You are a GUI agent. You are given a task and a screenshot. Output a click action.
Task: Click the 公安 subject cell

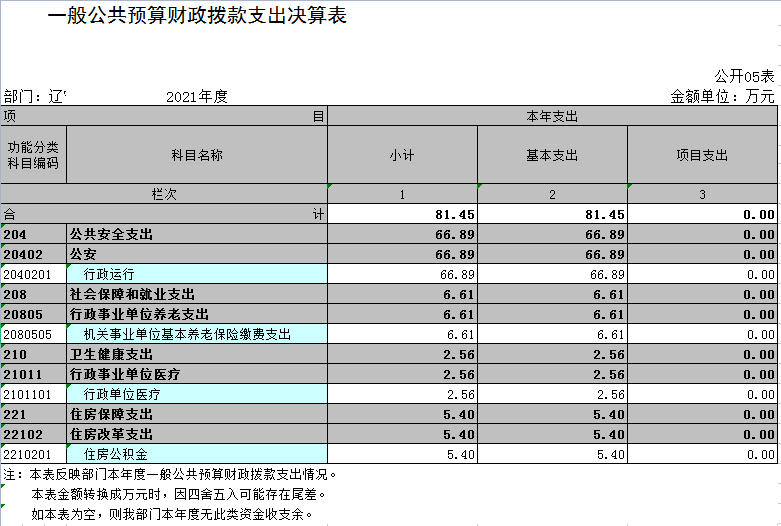point(197,254)
